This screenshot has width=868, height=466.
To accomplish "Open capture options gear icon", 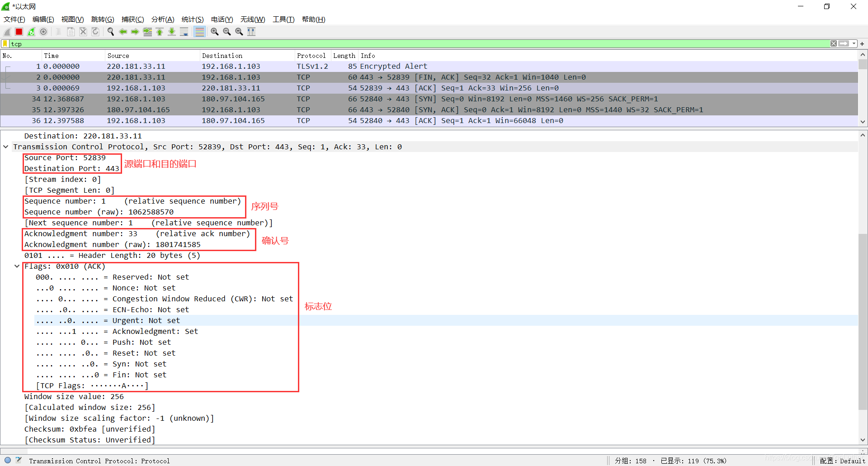I will 43,32.
